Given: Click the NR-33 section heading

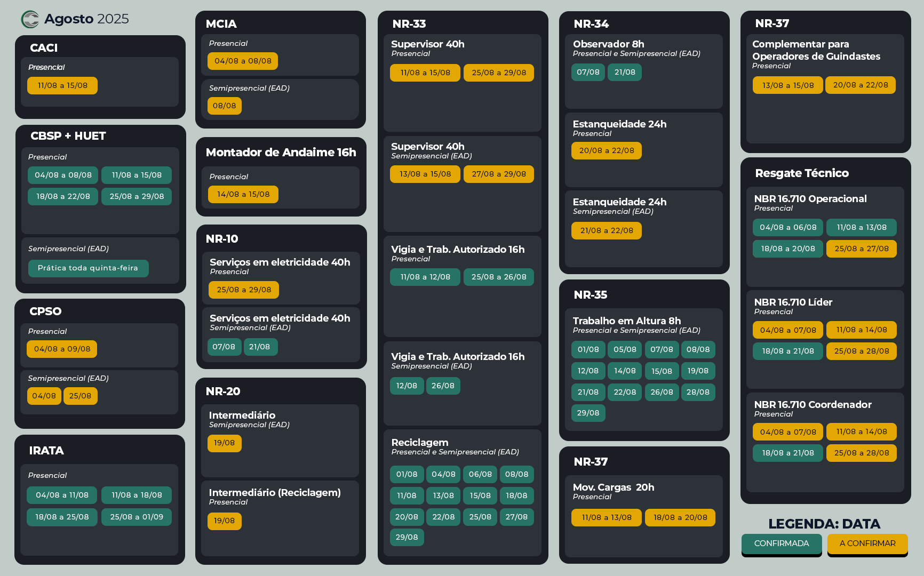Looking at the screenshot, I should (409, 24).
